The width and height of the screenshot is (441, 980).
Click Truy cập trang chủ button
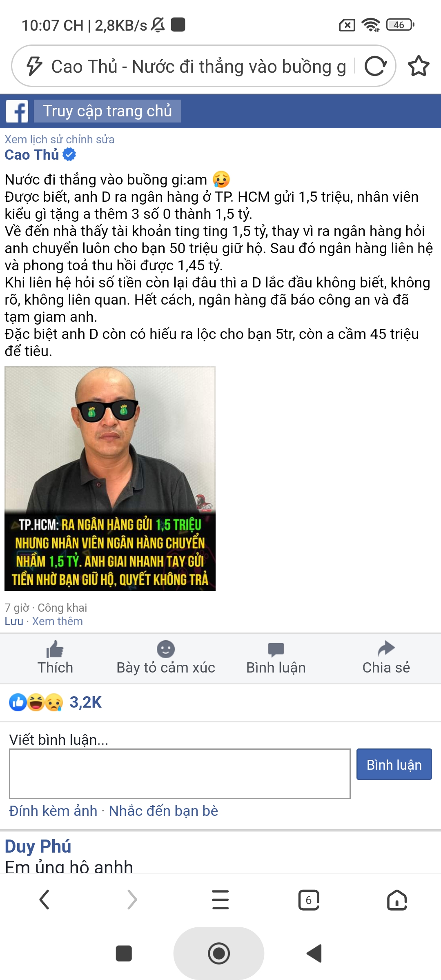pyautogui.click(x=107, y=111)
